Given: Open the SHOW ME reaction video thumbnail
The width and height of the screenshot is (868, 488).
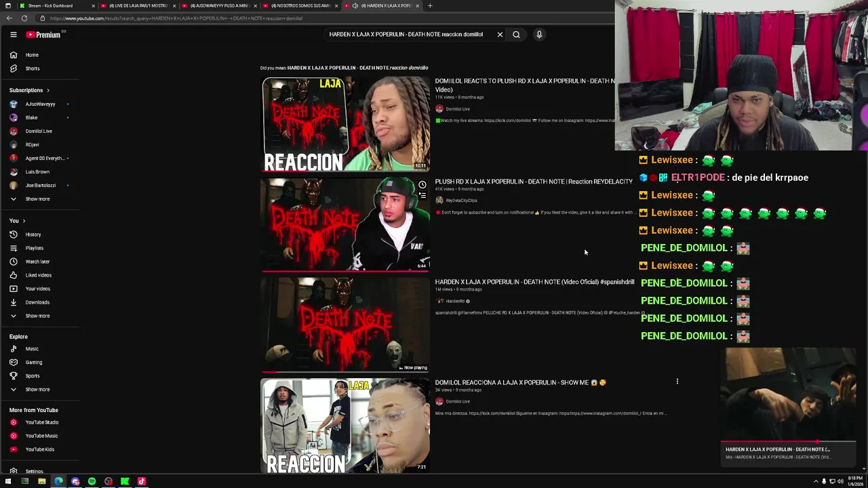Looking at the screenshot, I should click(345, 426).
